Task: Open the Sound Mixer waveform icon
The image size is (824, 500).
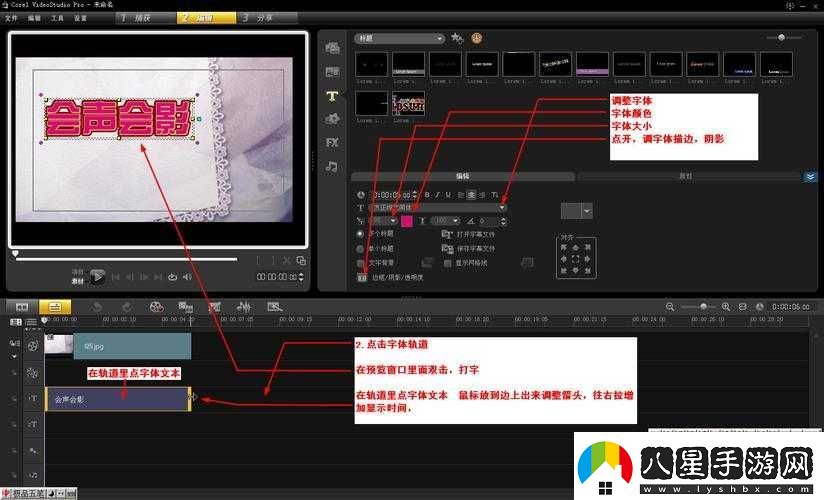Action: coord(244,307)
